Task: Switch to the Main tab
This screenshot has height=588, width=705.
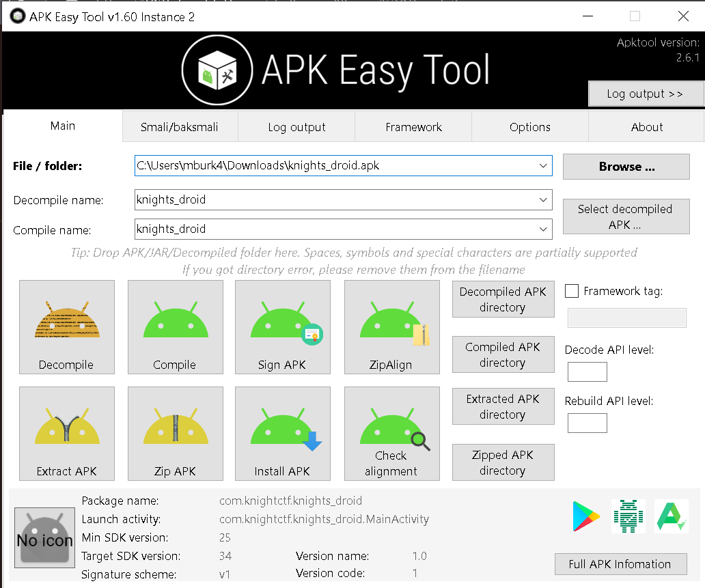Action: tap(62, 126)
